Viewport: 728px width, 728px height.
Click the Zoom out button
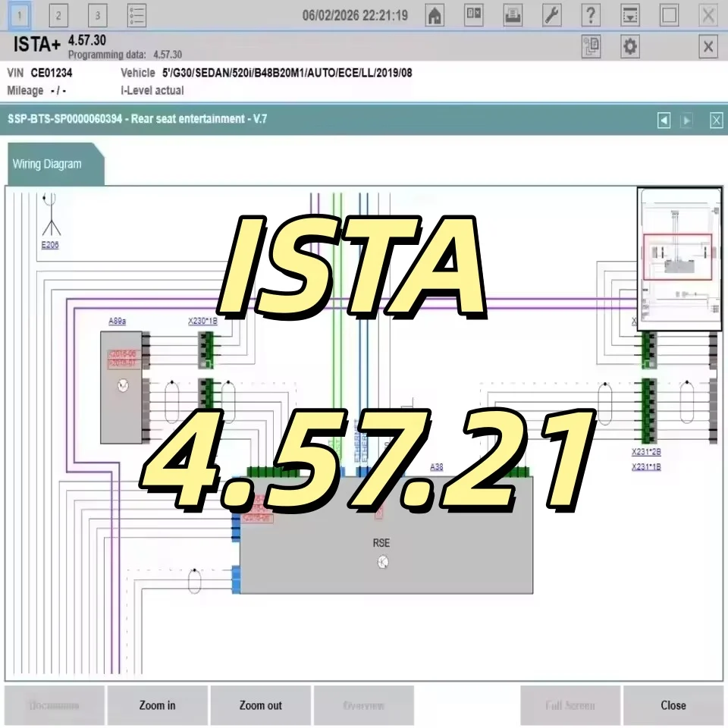(x=260, y=705)
